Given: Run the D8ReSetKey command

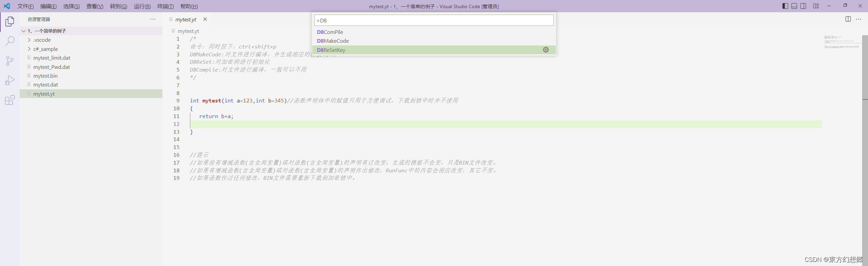Looking at the screenshot, I should click(434, 50).
